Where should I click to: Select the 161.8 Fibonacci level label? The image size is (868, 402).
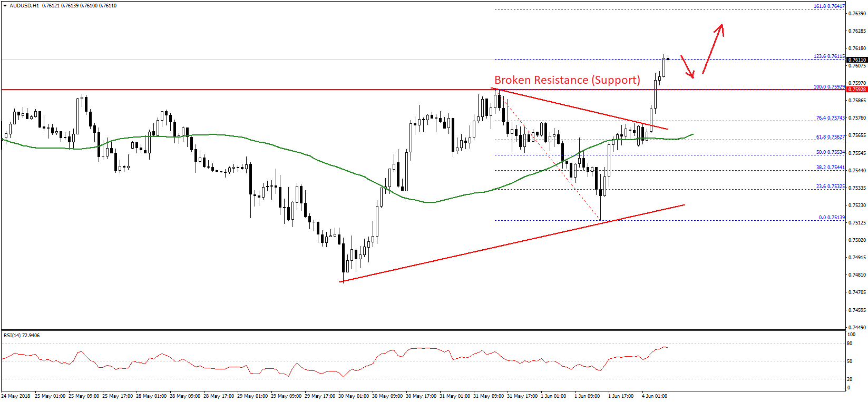[828, 6]
